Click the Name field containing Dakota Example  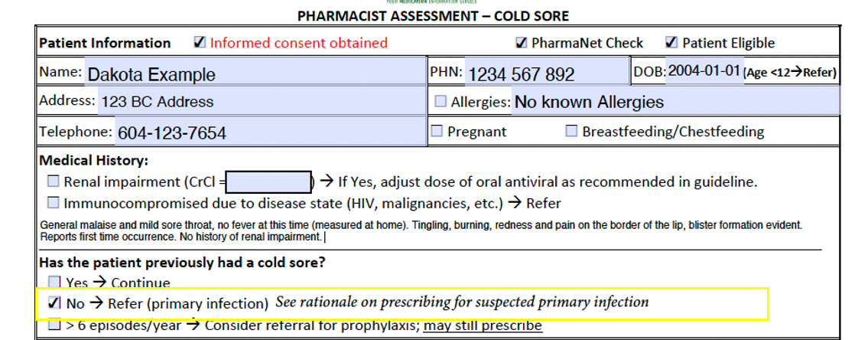tap(254, 71)
